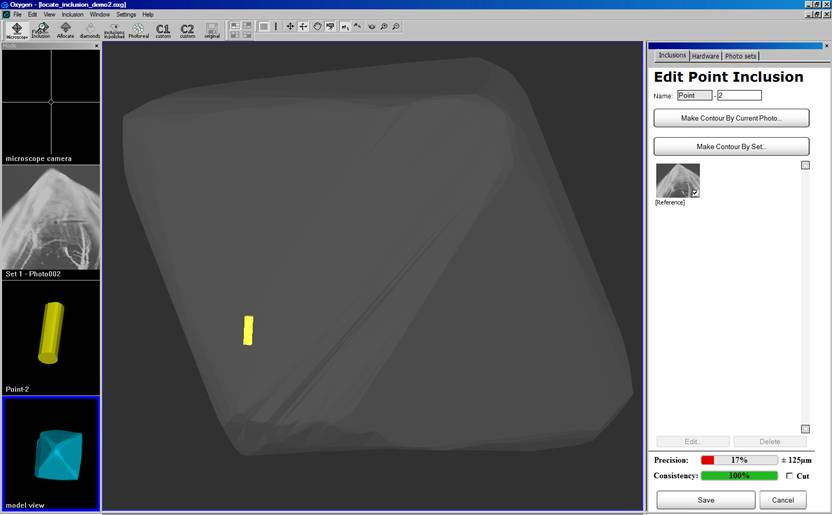Click Make Contour By Current Photo button
The height and width of the screenshot is (515, 832).
(731, 118)
